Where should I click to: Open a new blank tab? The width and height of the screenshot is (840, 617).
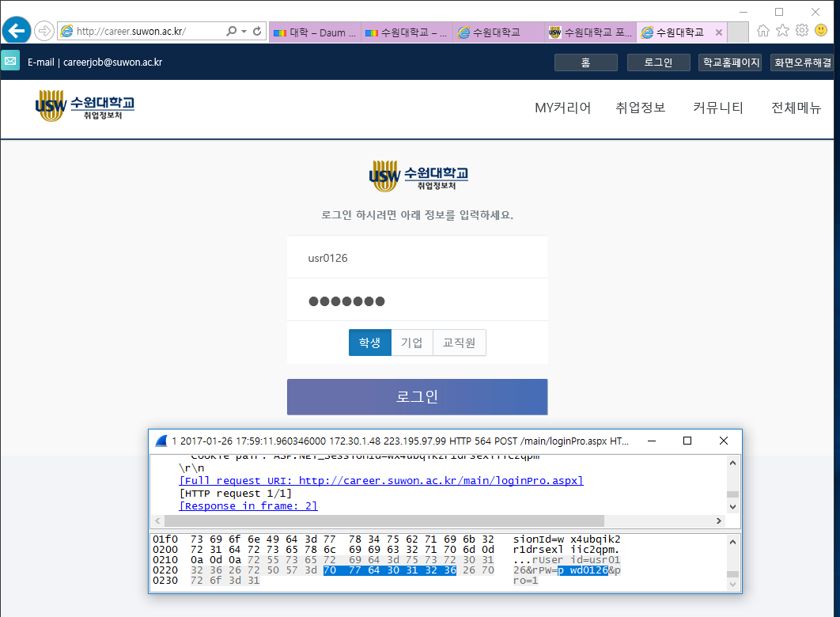[x=738, y=32]
